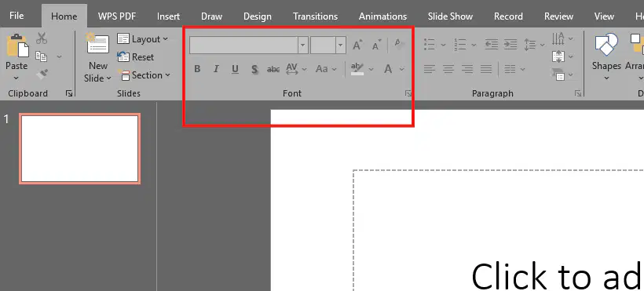
Task: Toggle Italic formatting
Action: pyautogui.click(x=216, y=69)
